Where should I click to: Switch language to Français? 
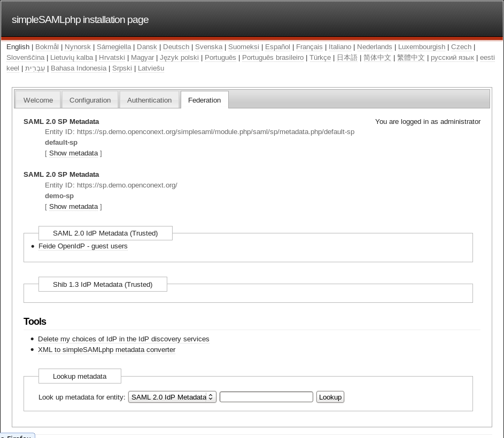(309, 47)
